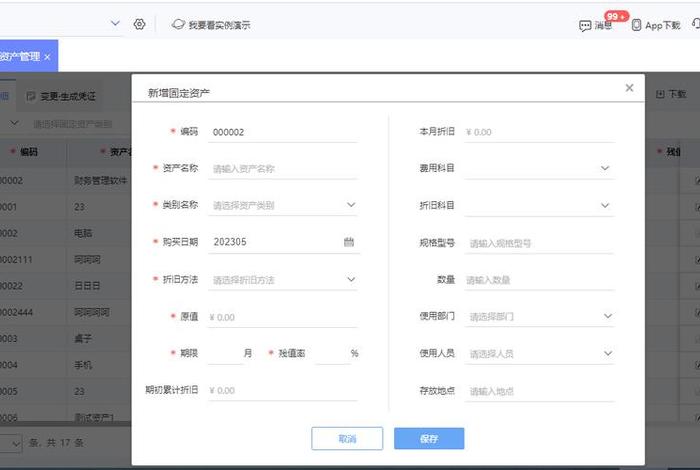Click the 规格型号 input field

coord(539,243)
